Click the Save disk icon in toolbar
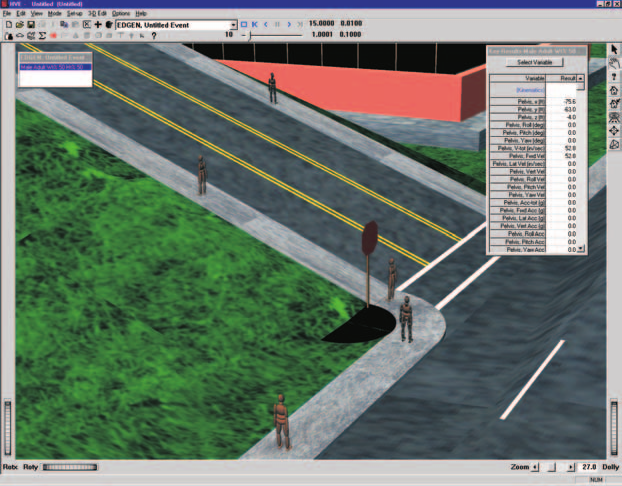 point(31,25)
